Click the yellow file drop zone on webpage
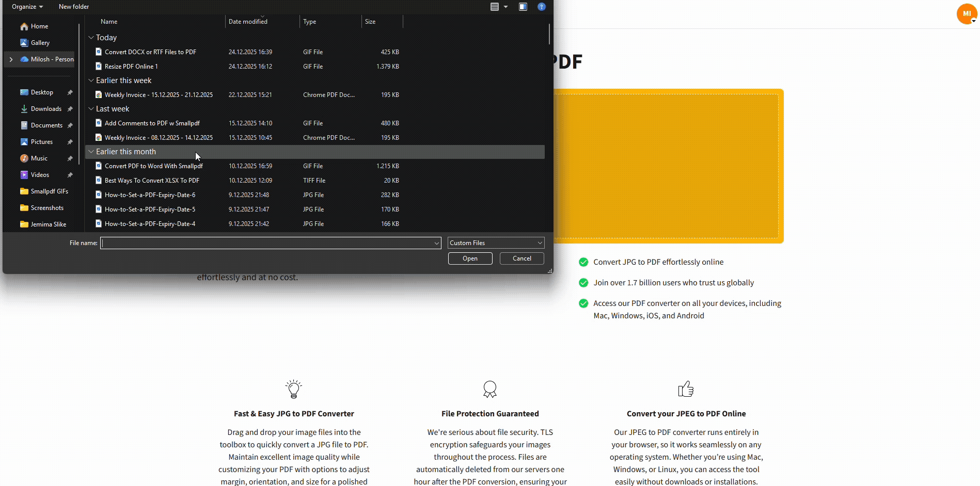The height and width of the screenshot is (486, 980). click(x=669, y=166)
